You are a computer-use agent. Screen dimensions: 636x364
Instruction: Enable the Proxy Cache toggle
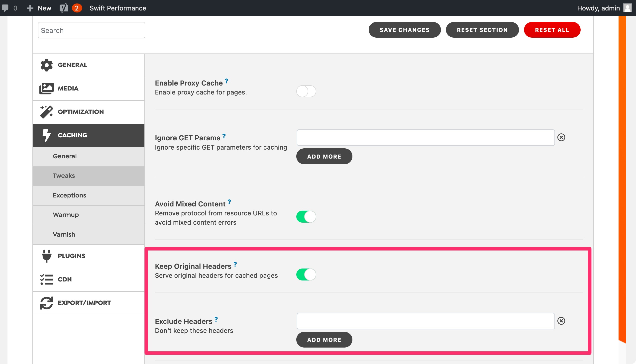[306, 91]
